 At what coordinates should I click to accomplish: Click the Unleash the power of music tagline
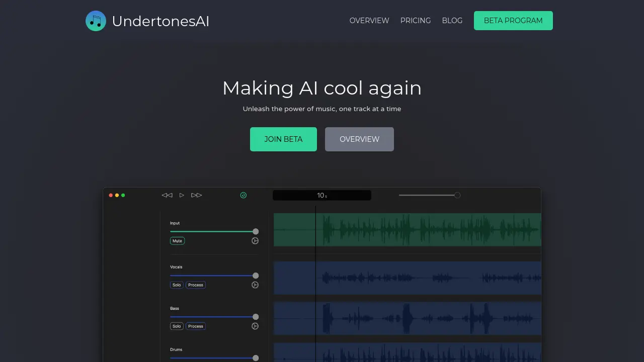(322, 109)
